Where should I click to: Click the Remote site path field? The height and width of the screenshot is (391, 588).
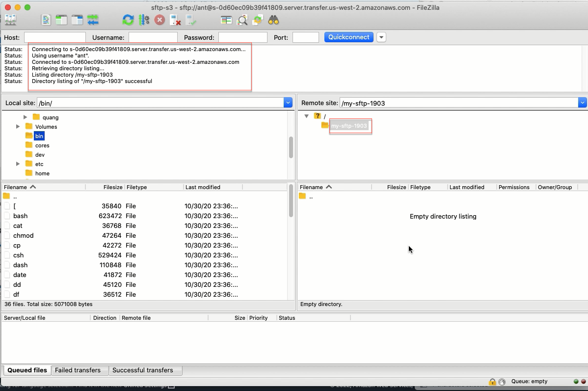pyautogui.click(x=459, y=103)
